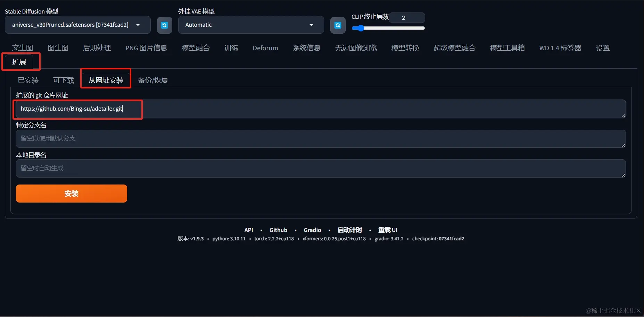644x317 pixels.
Task: Grab the branch name field resize handle
Action: coord(624,146)
